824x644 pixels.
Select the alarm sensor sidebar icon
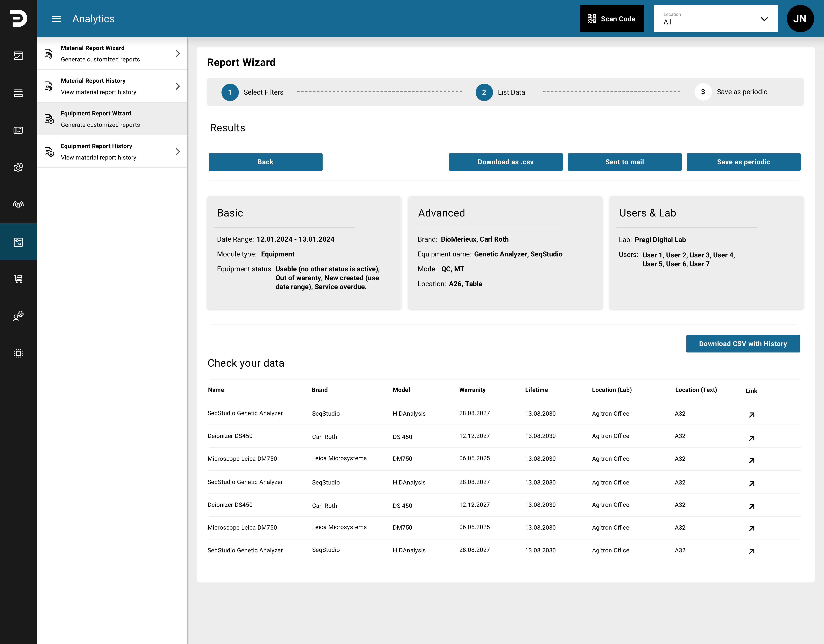[x=18, y=204]
